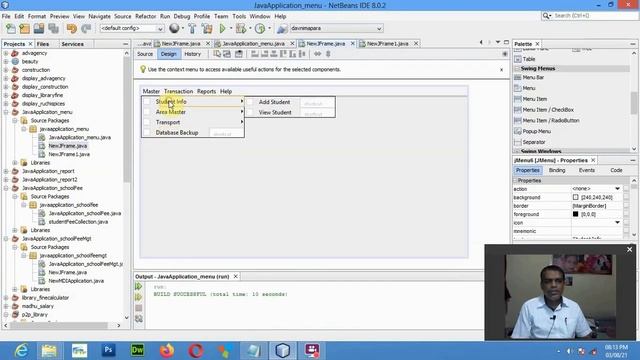Click the checkbox icon beside Student Info
The width and height of the screenshot is (640, 360).
point(147,102)
